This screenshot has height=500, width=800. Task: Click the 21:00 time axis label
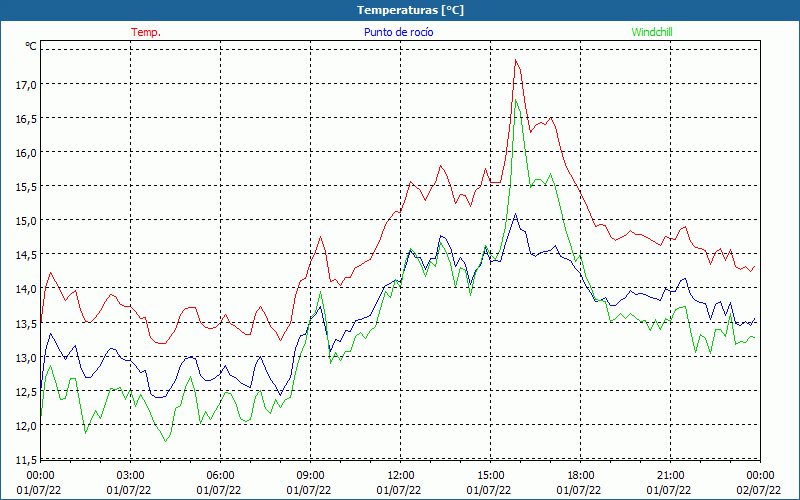670,476
